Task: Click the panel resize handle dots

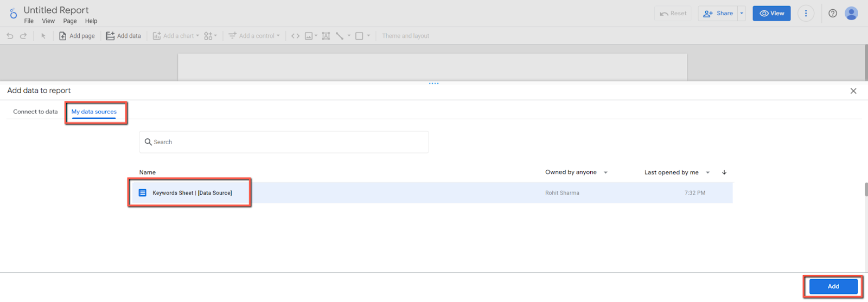Action: pos(434,83)
